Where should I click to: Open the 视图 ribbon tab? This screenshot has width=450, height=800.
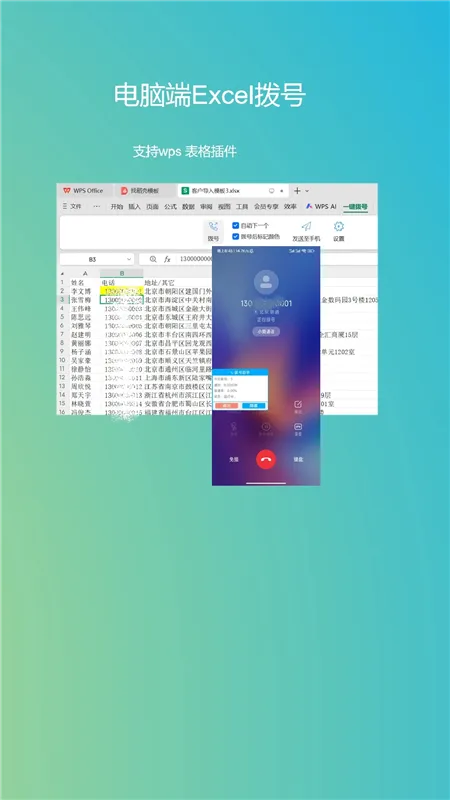pos(224,207)
